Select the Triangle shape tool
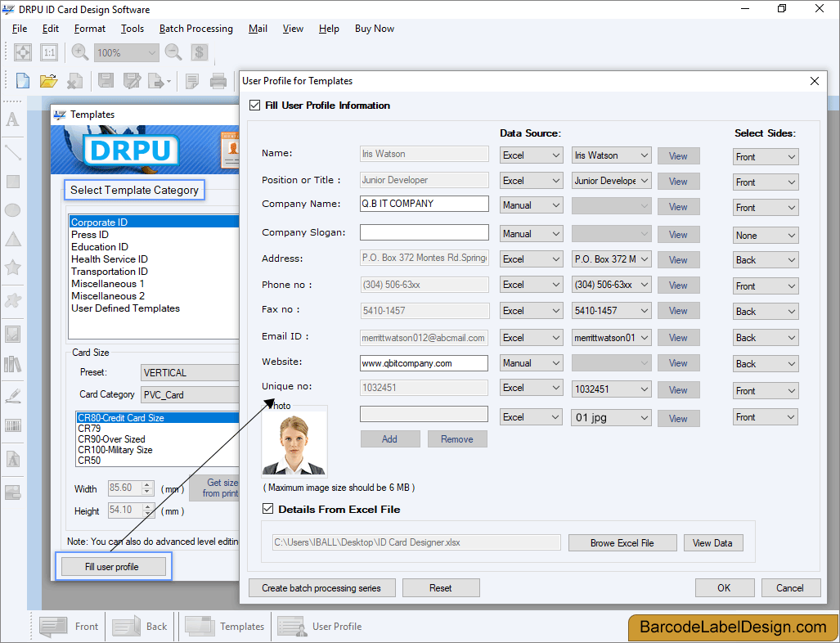The width and height of the screenshot is (840, 643). click(x=12, y=240)
